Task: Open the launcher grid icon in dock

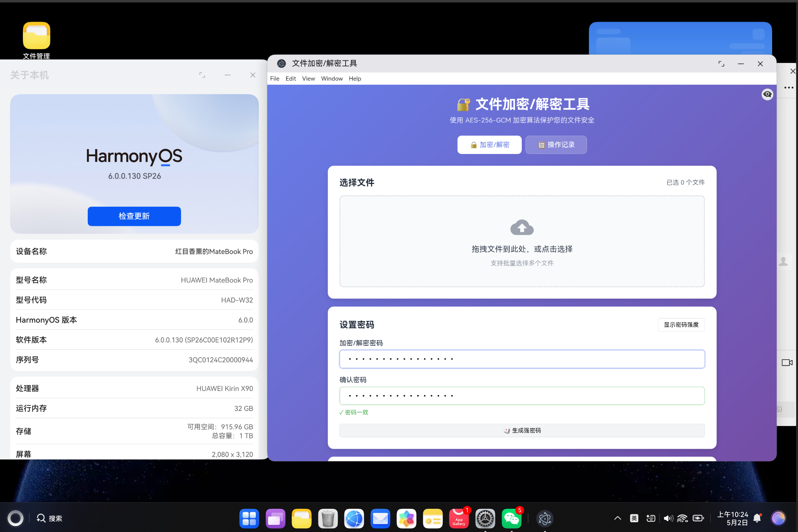Action: tap(249, 519)
